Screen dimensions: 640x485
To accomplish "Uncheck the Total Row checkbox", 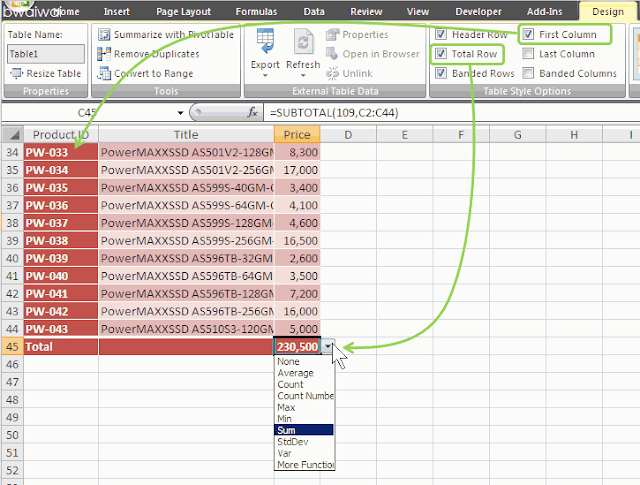I will pyautogui.click(x=440, y=54).
